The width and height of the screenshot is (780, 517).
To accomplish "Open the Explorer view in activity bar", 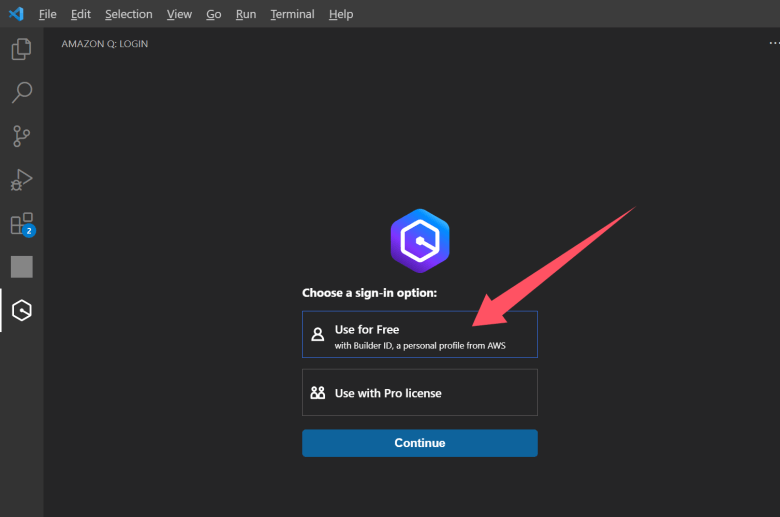I will pyautogui.click(x=21, y=49).
